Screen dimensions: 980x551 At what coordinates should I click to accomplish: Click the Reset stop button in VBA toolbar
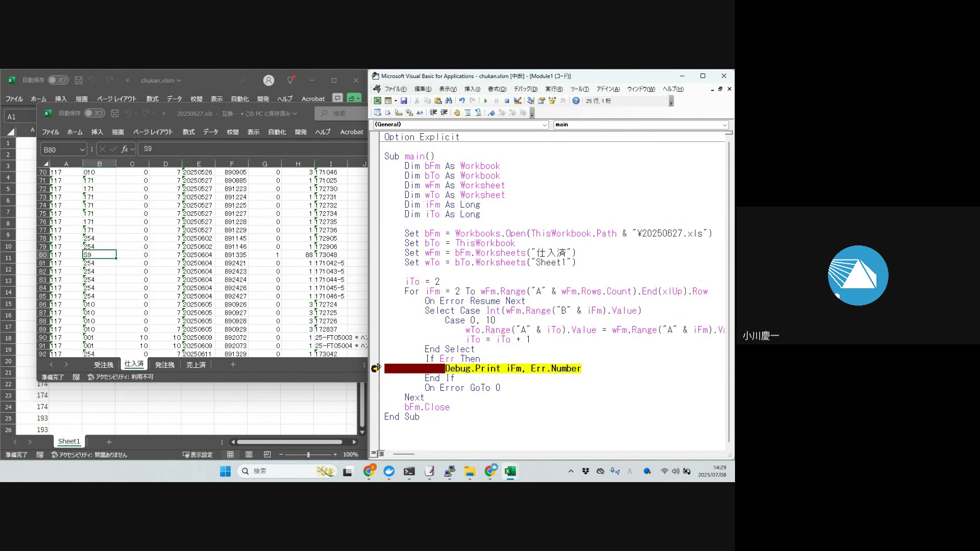tap(507, 101)
